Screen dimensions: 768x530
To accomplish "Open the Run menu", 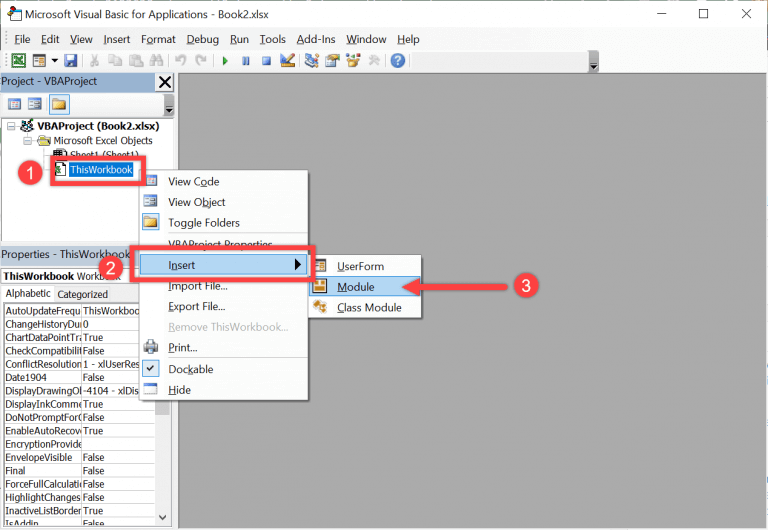I will (x=239, y=39).
